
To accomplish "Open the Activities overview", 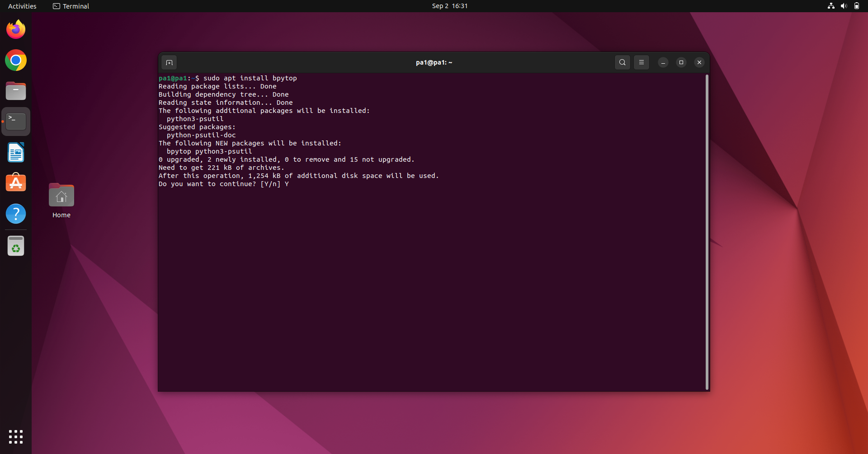I will pos(22,6).
